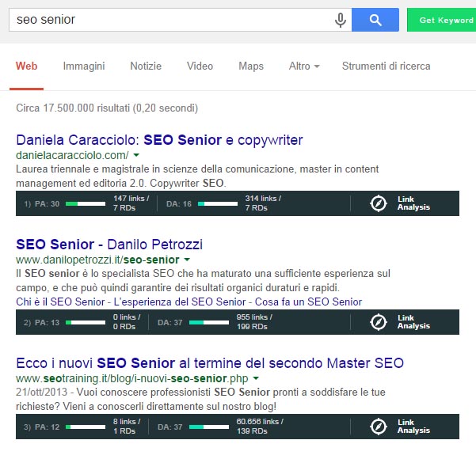Click the microphone voice search icon

(341, 20)
